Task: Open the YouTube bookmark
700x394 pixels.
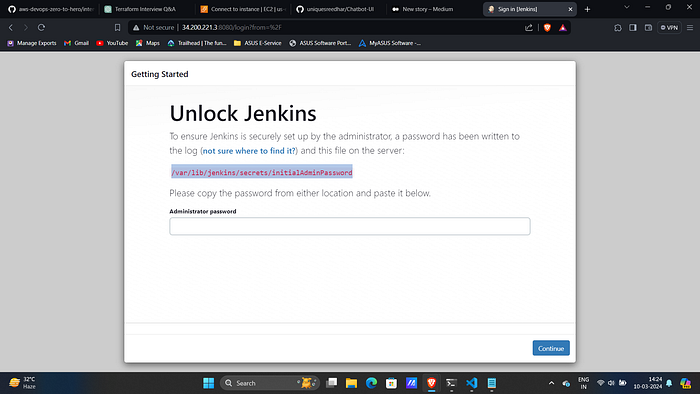Action: coord(112,43)
